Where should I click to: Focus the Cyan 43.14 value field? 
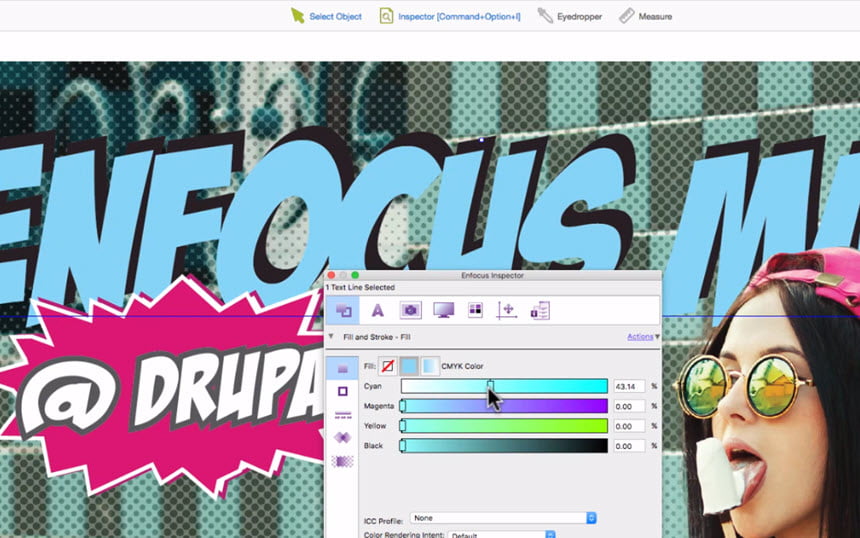(x=629, y=386)
